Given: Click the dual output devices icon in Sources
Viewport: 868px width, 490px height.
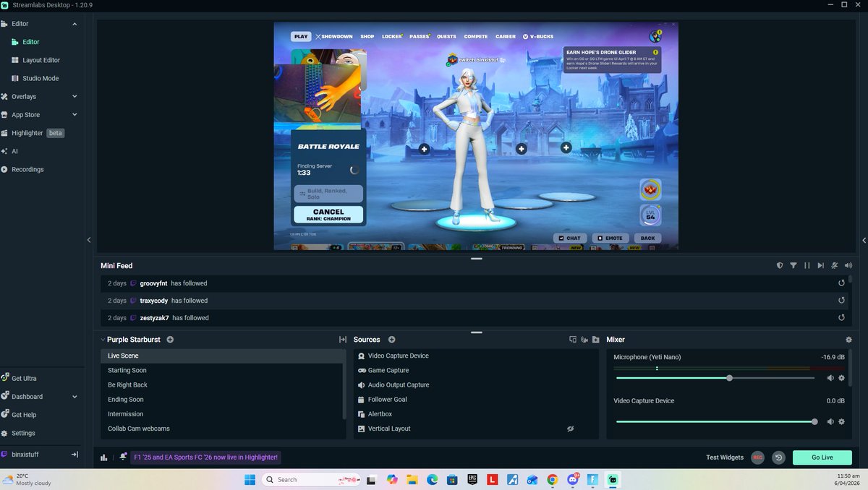Looking at the screenshot, I should click(573, 340).
